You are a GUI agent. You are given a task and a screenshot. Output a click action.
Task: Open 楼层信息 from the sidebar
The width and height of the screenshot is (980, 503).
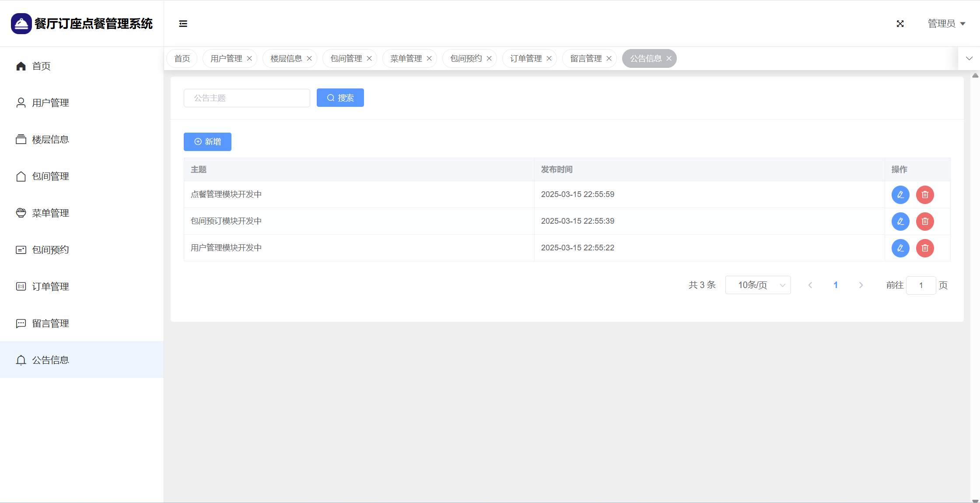[x=50, y=140]
